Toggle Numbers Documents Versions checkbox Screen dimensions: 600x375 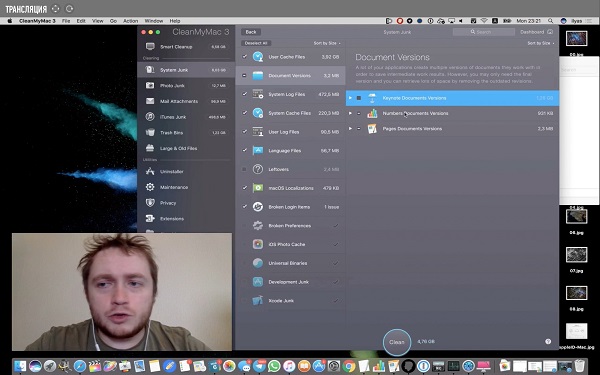359,113
